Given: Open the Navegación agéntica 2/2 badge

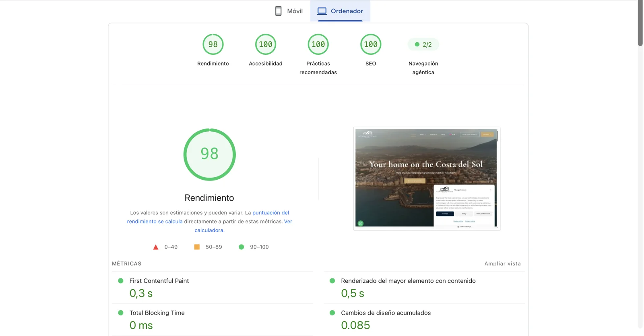Looking at the screenshot, I should pos(423,44).
